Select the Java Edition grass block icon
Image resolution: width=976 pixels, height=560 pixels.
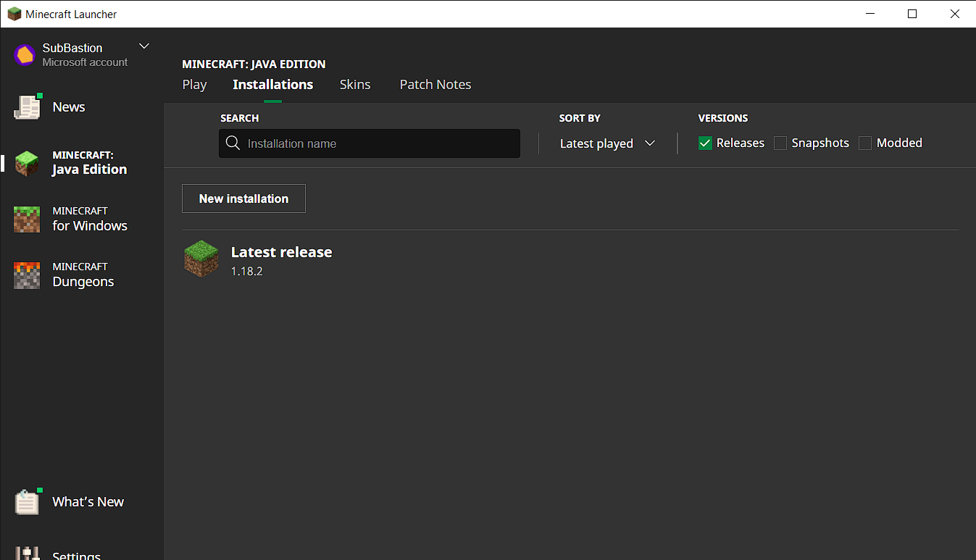pos(27,163)
